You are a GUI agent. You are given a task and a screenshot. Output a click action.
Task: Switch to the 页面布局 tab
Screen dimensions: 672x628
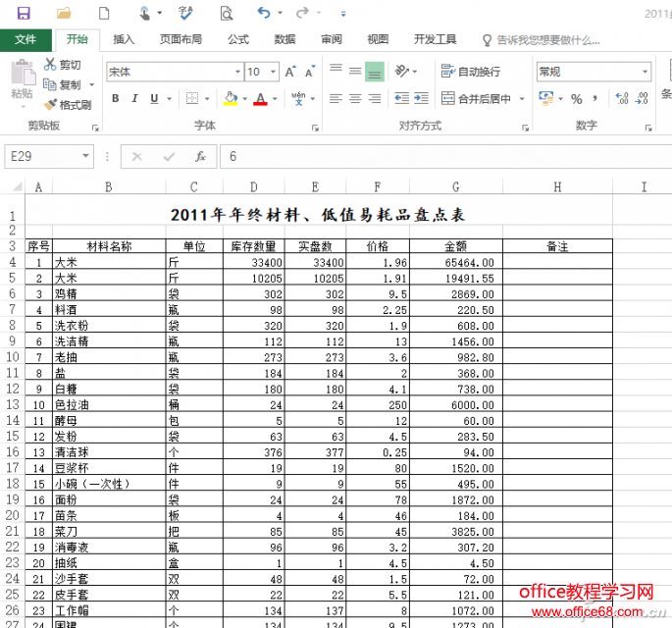181,40
